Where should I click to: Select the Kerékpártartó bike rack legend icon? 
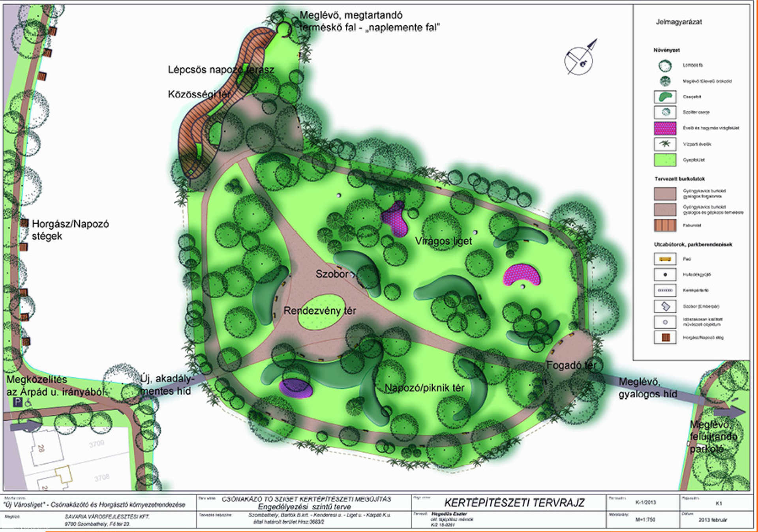(665, 290)
